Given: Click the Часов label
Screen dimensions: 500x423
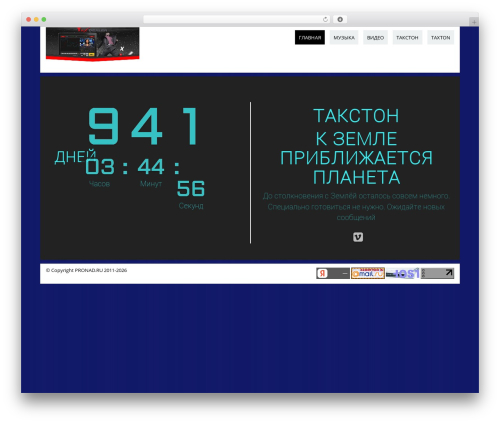Looking at the screenshot, I should click(99, 184).
